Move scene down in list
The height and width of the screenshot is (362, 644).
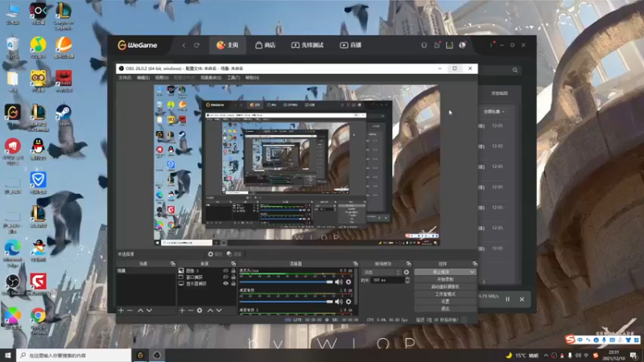pos(150,311)
